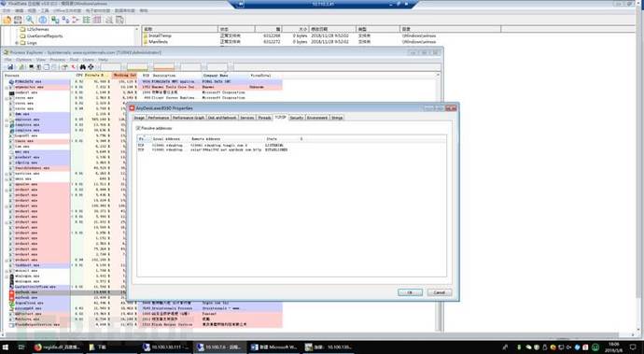Toggle the Resolve addresses checkbox
This screenshot has width=644, height=354.
click(x=138, y=128)
